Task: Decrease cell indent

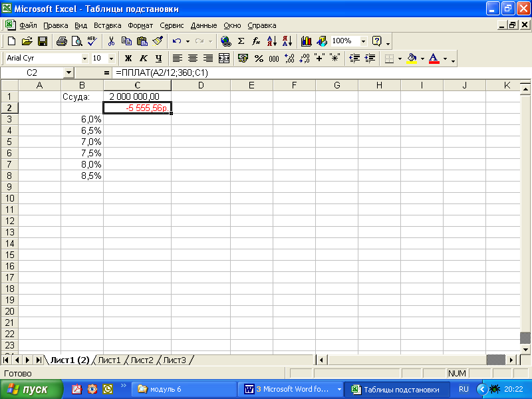Action: (354, 59)
